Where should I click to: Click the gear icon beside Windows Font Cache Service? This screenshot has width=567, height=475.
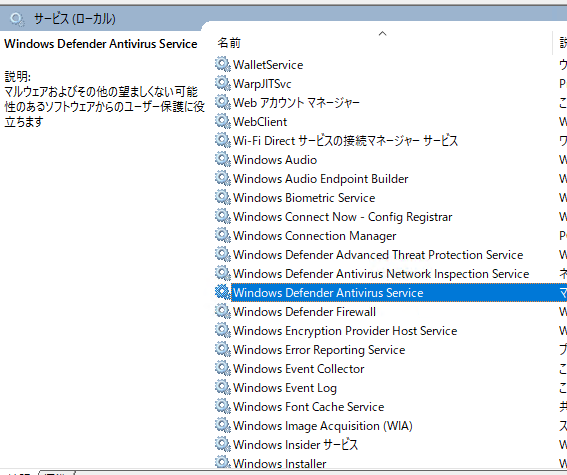coord(223,406)
